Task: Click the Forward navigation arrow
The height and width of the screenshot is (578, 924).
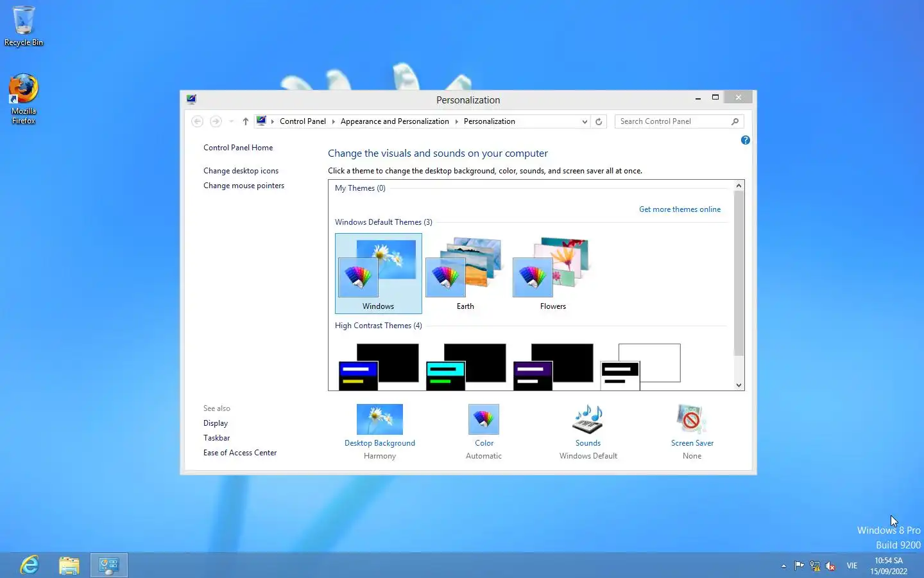Action: 216,121
